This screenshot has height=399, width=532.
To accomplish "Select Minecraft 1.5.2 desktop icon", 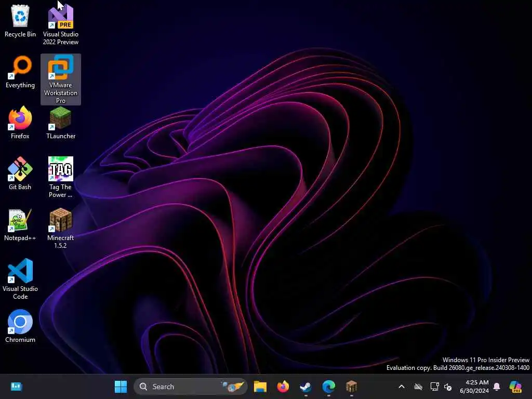I will coord(61,229).
